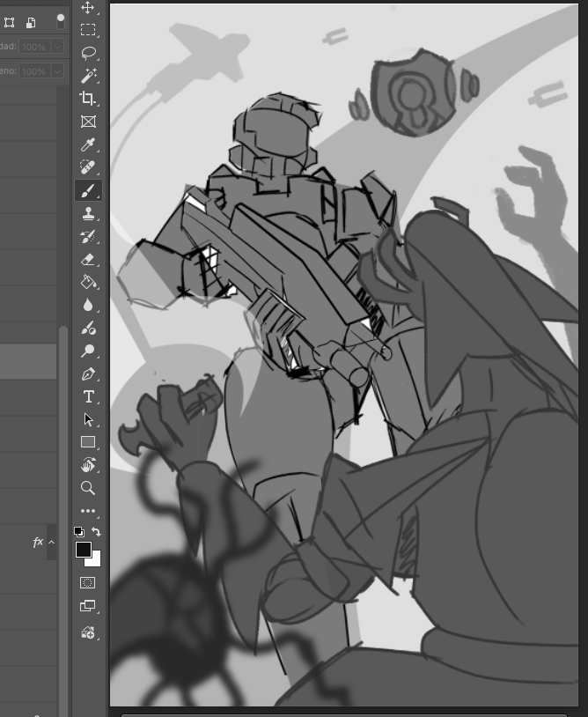Open the foreground color picker
The height and width of the screenshot is (717, 588).
(x=83, y=550)
